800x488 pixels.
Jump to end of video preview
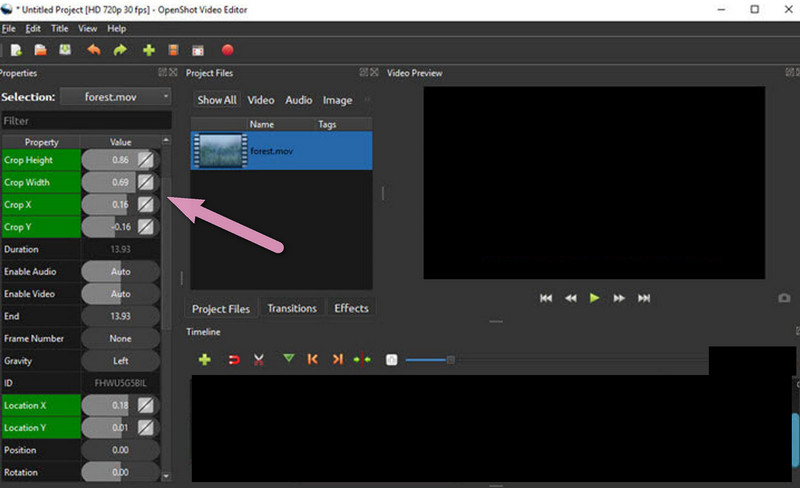pos(644,298)
